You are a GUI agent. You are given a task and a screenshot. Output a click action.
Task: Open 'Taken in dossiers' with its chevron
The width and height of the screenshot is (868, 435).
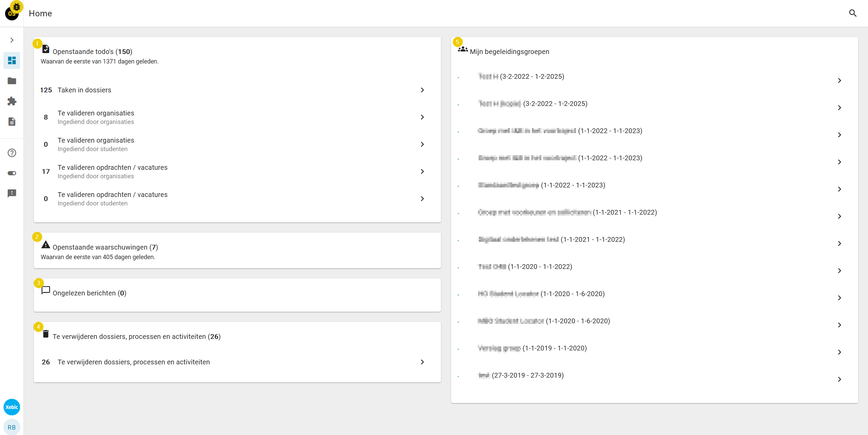(x=422, y=90)
